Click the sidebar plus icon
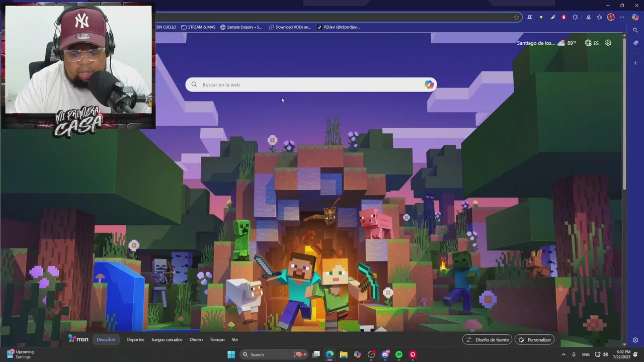The height and width of the screenshot is (362, 644). click(x=635, y=63)
